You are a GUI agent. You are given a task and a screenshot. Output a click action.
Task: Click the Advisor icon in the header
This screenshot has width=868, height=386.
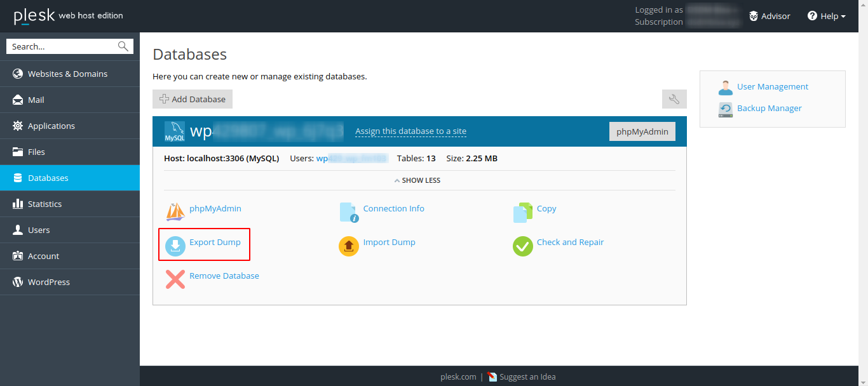754,15
